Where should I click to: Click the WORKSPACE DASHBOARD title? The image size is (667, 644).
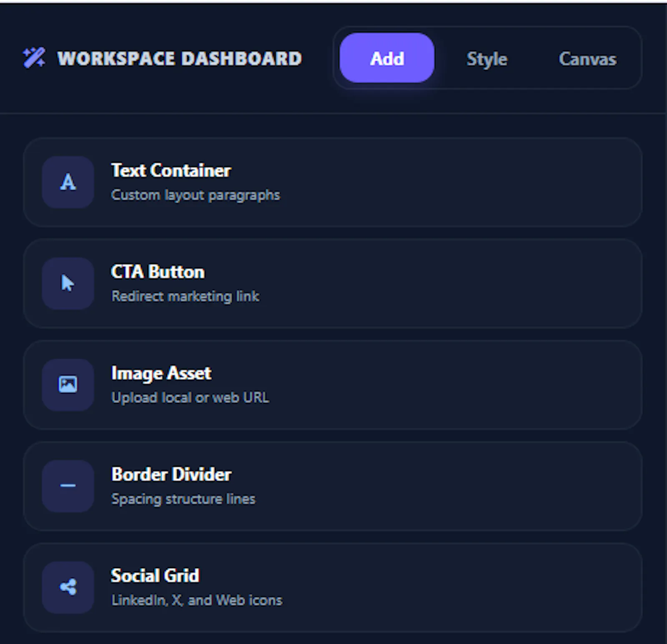(x=180, y=58)
